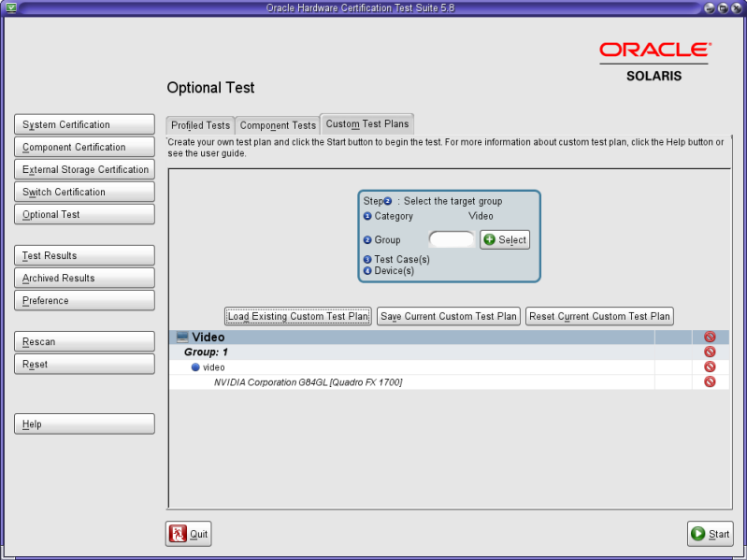Open External Storage Certification
Image resolution: width=747 pixels, height=560 pixels.
[84, 169]
